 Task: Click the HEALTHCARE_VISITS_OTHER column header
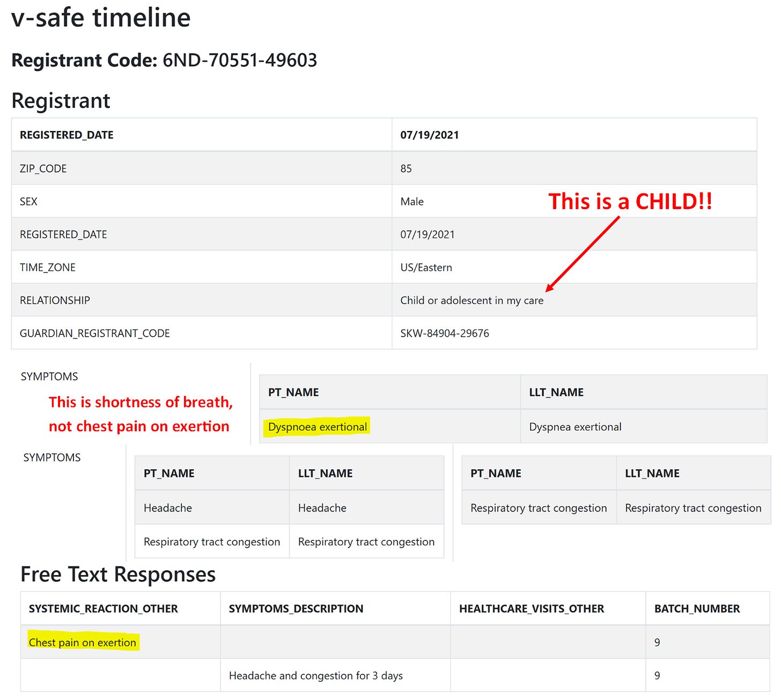(548, 608)
